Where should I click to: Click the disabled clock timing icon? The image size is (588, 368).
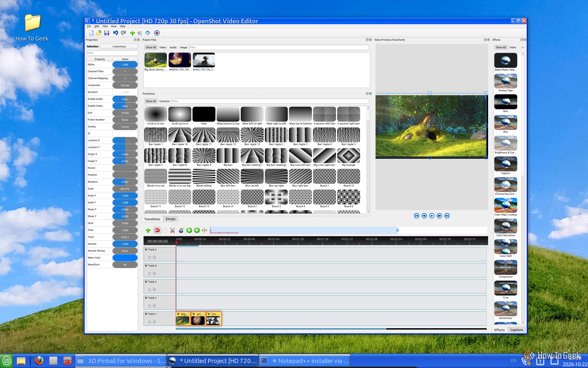(165, 230)
